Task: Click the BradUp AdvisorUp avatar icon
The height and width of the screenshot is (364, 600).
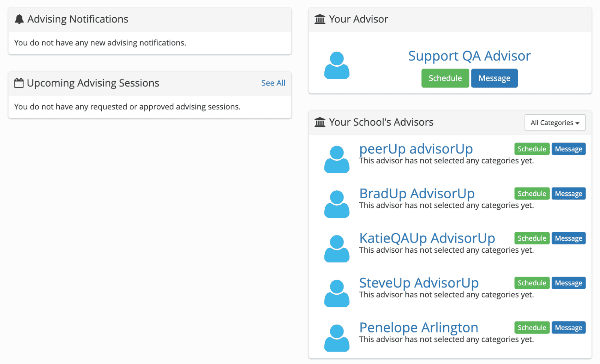Action: (x=337, y=204)
